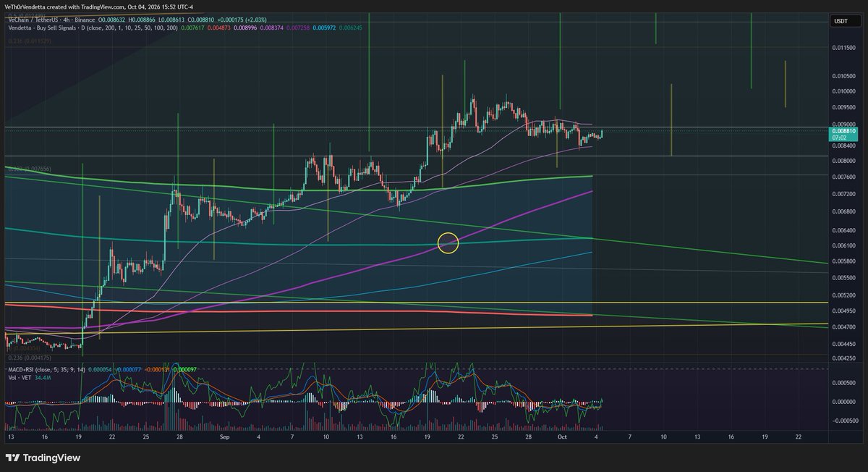The height and width of the screenshot is (472, 868).
Task: Click the high price H0.008866
Action: point(142,20)
